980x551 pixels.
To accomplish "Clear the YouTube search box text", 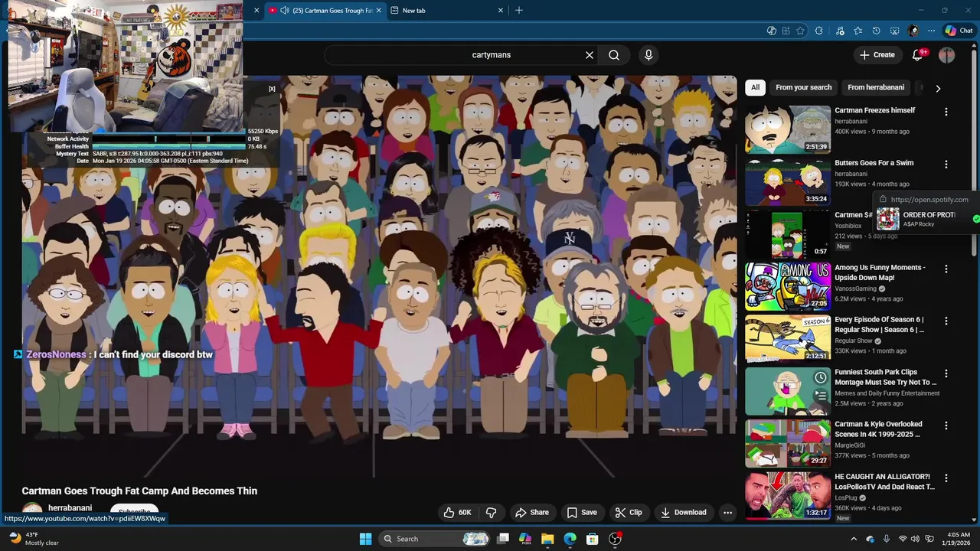I will point(590,55).
